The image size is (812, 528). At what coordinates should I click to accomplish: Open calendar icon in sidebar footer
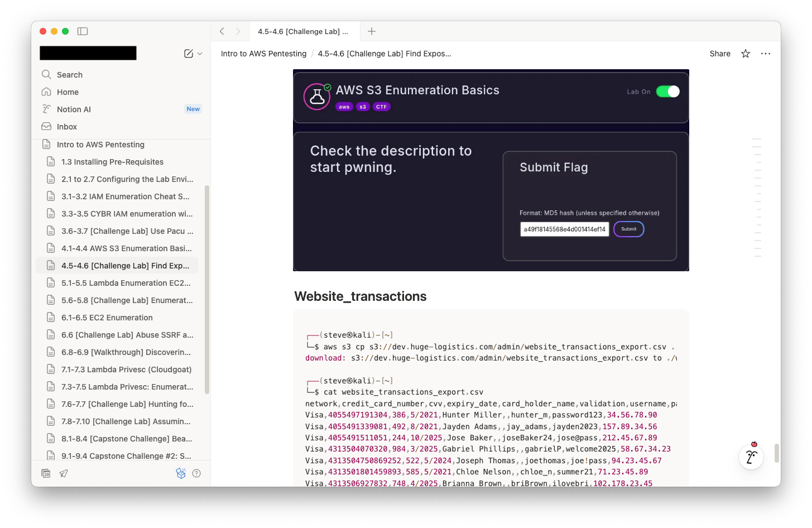[46, 473]
